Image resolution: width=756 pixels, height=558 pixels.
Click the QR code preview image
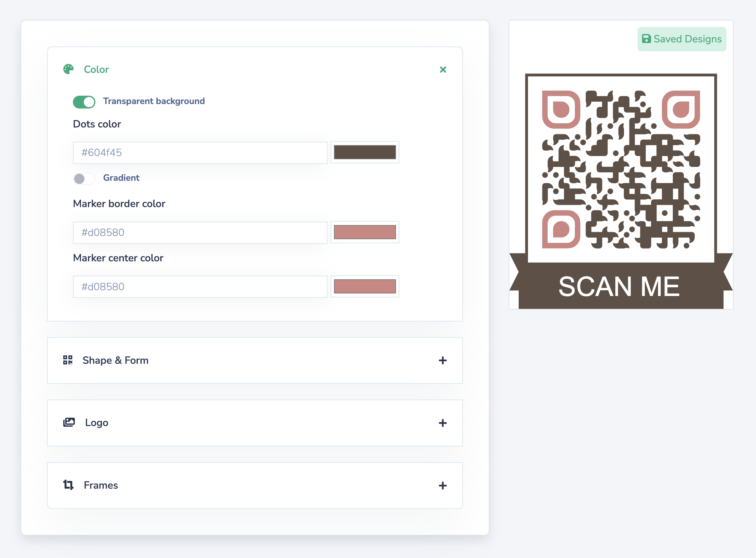(621, 170)
